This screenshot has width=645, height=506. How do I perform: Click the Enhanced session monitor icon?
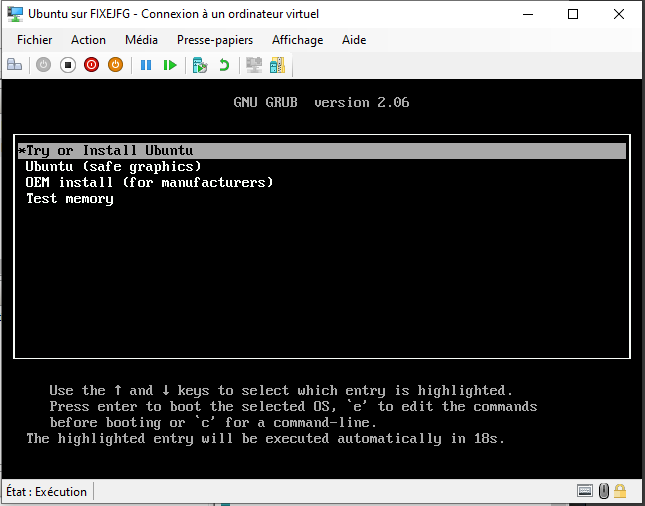tap(254, 65)
